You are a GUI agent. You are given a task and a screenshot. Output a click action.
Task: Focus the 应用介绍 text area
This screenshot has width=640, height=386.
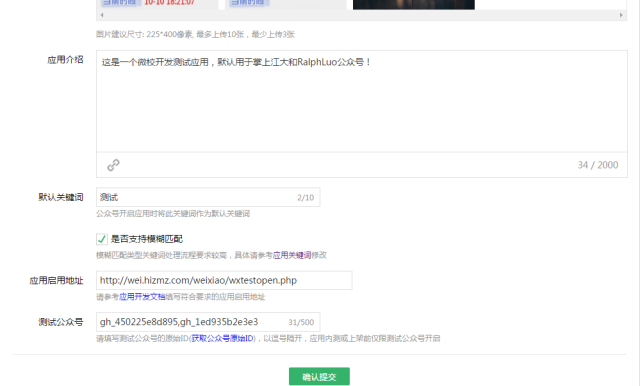[x=362, y=101]
